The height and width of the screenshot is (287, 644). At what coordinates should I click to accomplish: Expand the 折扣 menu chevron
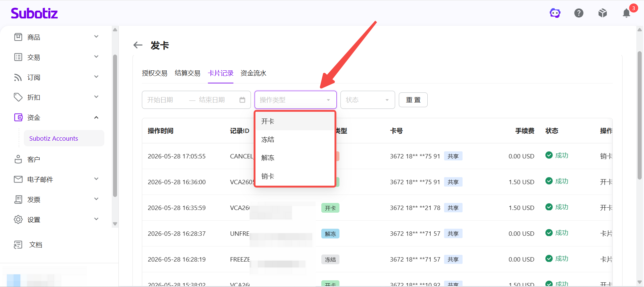click(96, 97)
